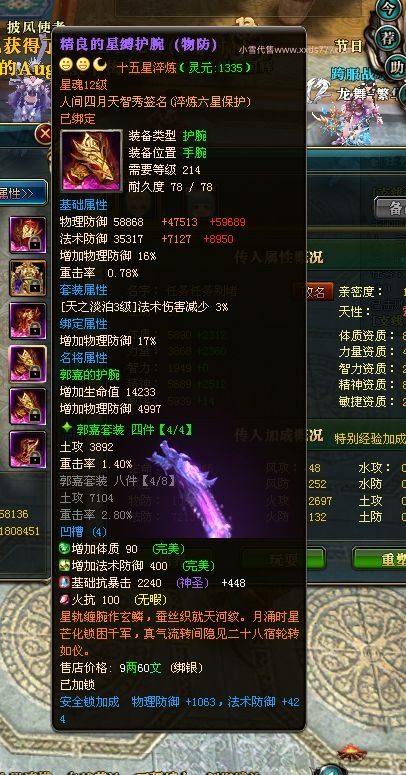
Task: Select the gold armor equipment slot
Action: pyautogui.click(x=28, y=278)
